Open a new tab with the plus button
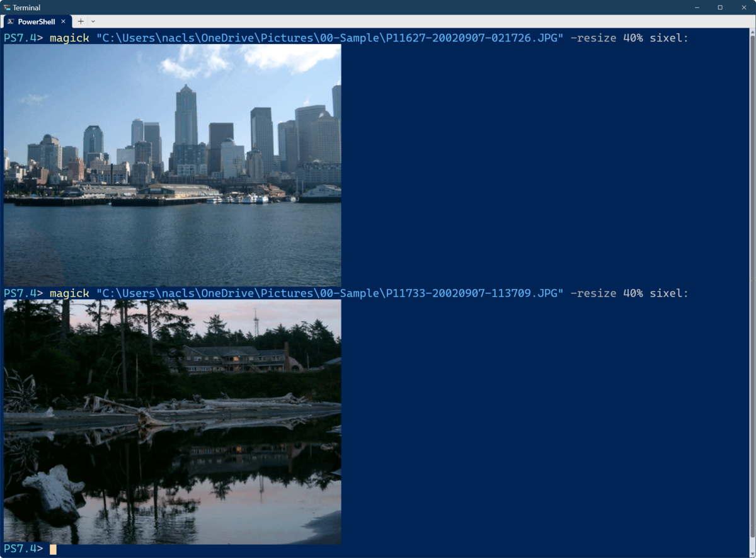 tap(80, 21)
